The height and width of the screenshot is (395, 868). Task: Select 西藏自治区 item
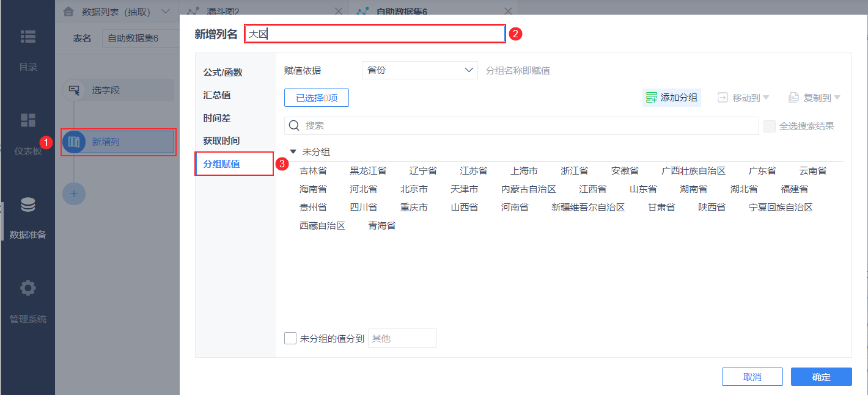[x=322, y=226]
